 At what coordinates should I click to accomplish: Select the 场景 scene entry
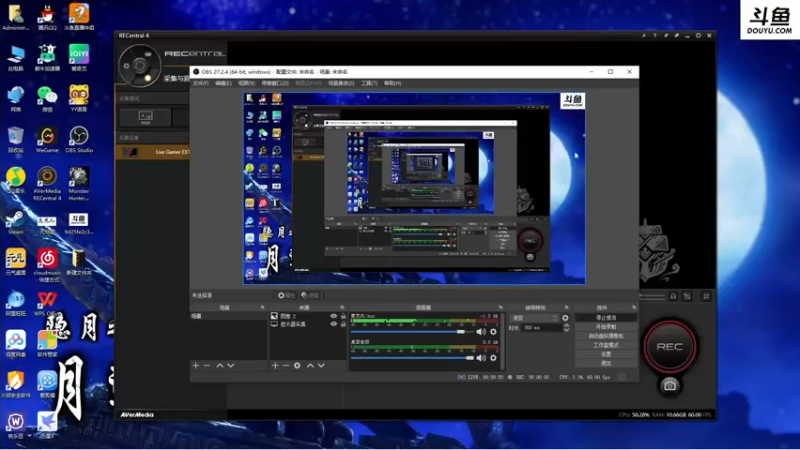(228, 316)
